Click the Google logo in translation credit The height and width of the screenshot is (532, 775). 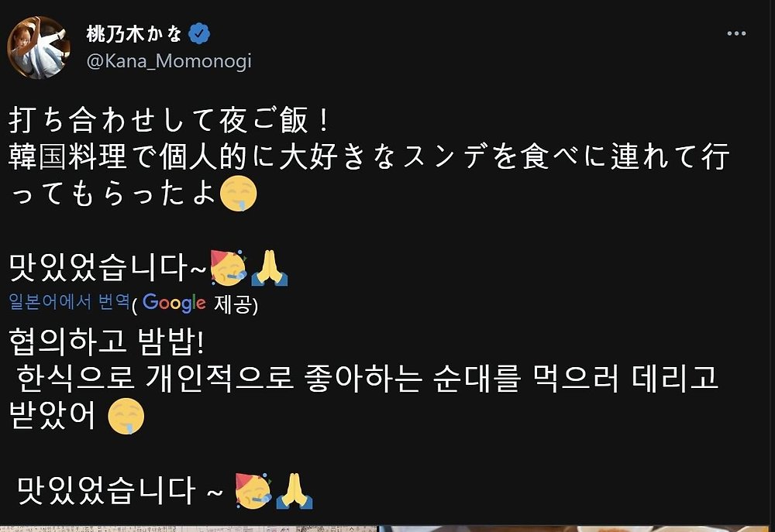174,302
